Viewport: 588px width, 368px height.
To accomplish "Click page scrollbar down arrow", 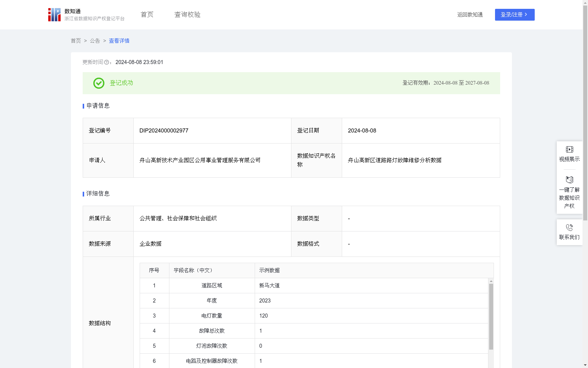I will 585,365.
